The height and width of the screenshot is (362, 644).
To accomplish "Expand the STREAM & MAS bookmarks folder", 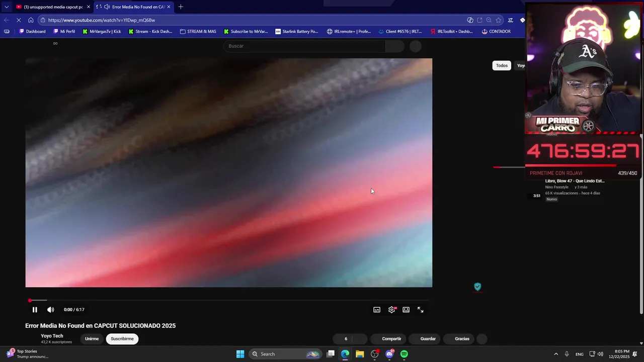I will (x=198, y=31).
